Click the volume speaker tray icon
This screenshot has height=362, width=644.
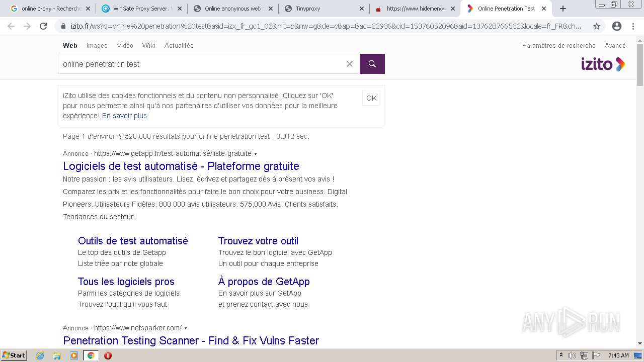tap(572, 355)
